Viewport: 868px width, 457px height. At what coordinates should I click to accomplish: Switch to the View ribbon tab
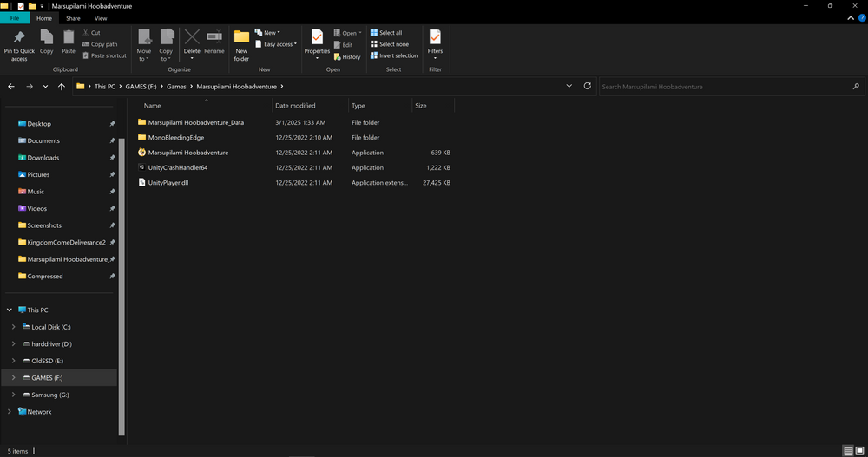101,18
